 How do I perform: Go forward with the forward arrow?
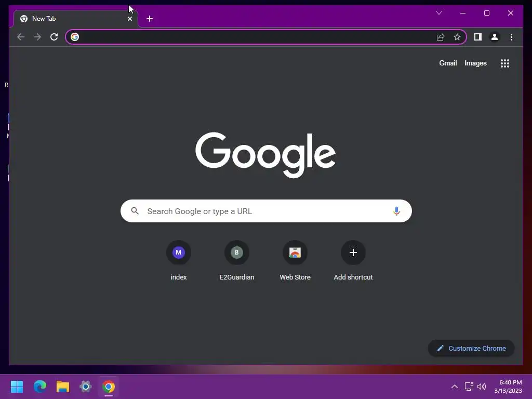[x=37, y=37]
